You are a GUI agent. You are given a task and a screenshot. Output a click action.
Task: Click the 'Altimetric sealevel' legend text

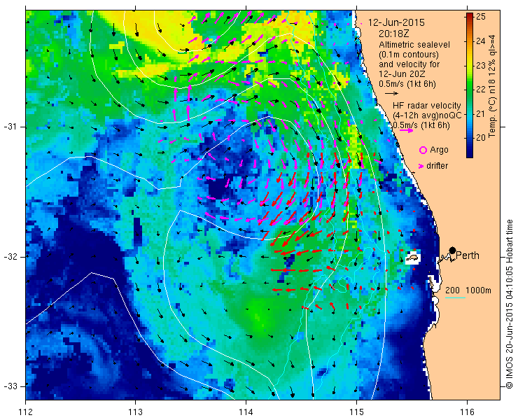coord(414,44)
